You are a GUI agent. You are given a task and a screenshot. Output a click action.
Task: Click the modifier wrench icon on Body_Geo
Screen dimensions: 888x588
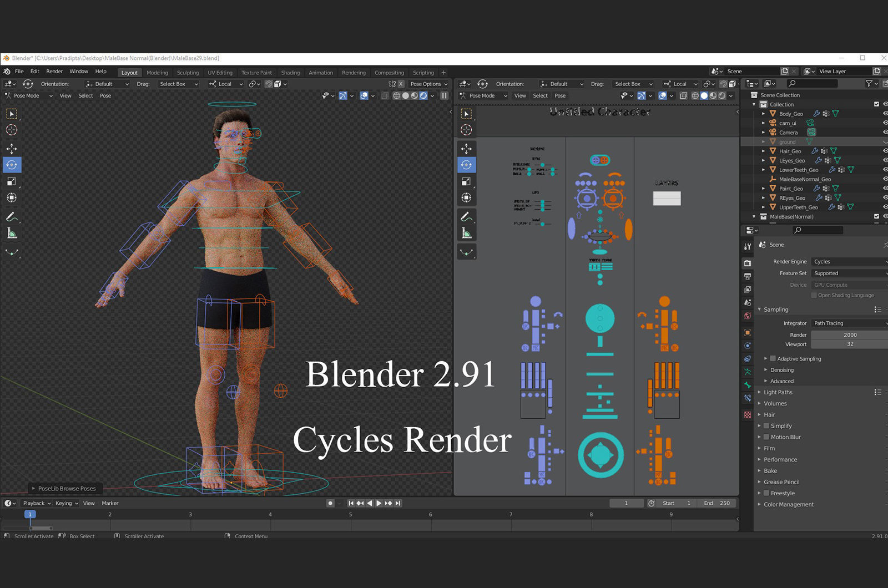[816, 114]
